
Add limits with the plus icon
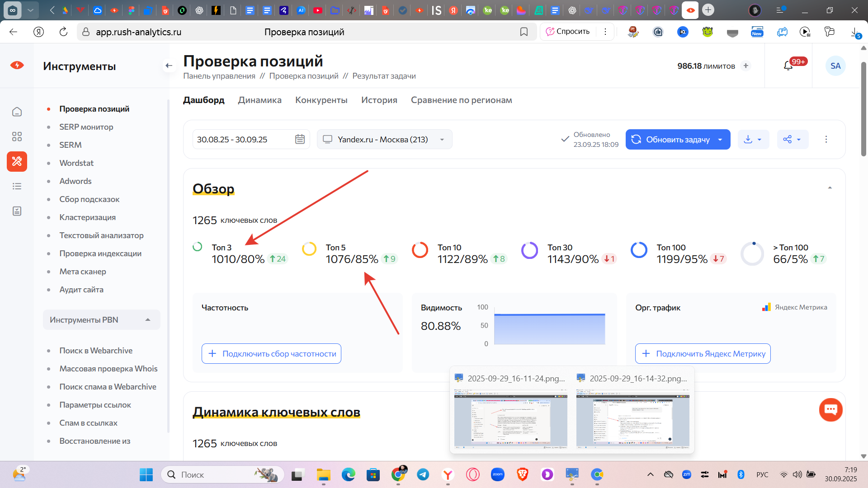746,66
